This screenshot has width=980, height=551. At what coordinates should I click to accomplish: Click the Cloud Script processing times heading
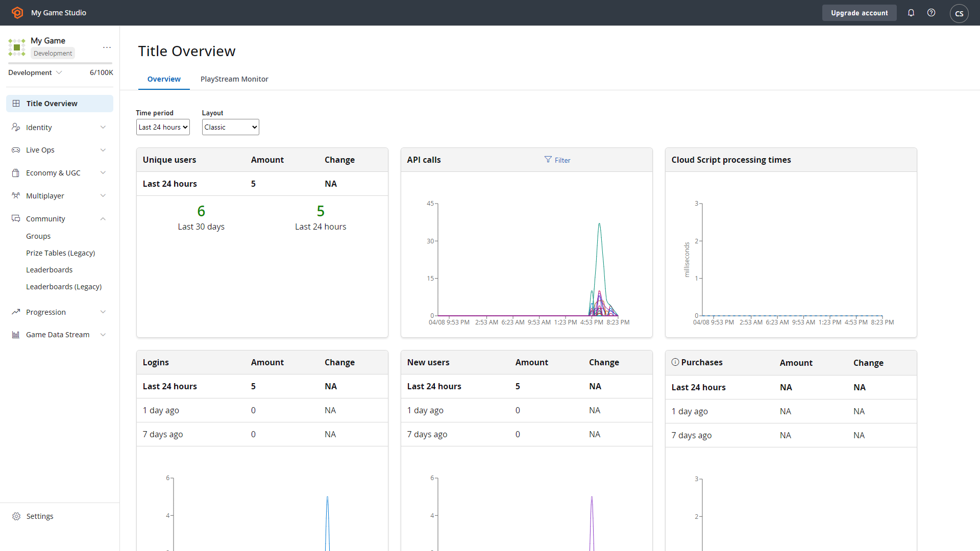click(731, 160)
